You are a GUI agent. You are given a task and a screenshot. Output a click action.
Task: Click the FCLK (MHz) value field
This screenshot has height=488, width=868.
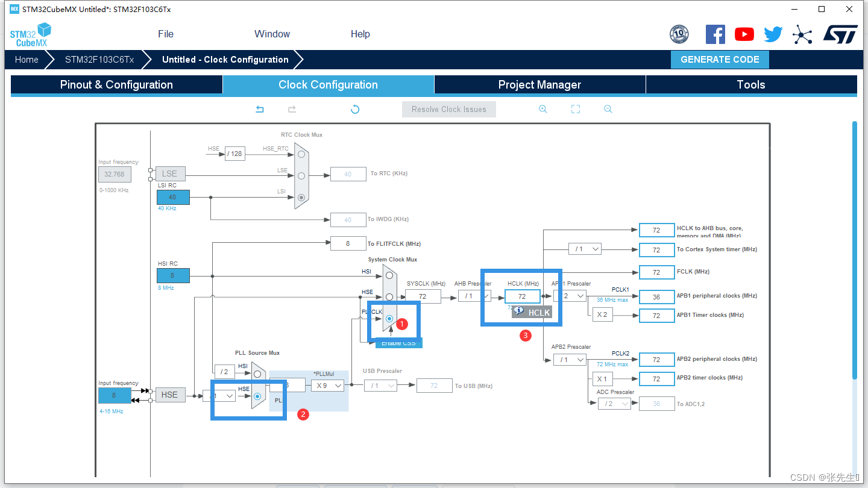coord(656,272)
